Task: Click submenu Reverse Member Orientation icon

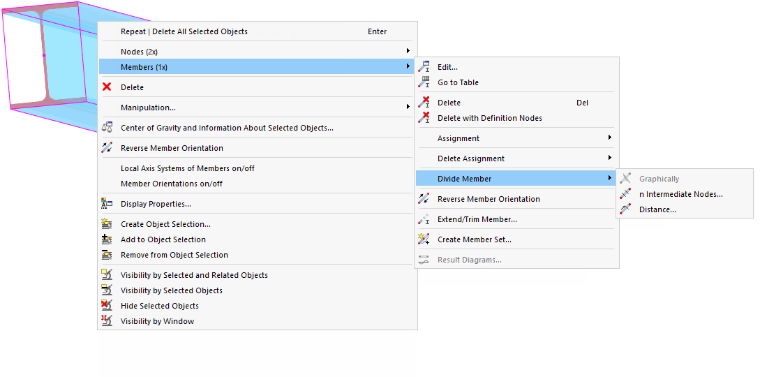Action: (424, 199)
